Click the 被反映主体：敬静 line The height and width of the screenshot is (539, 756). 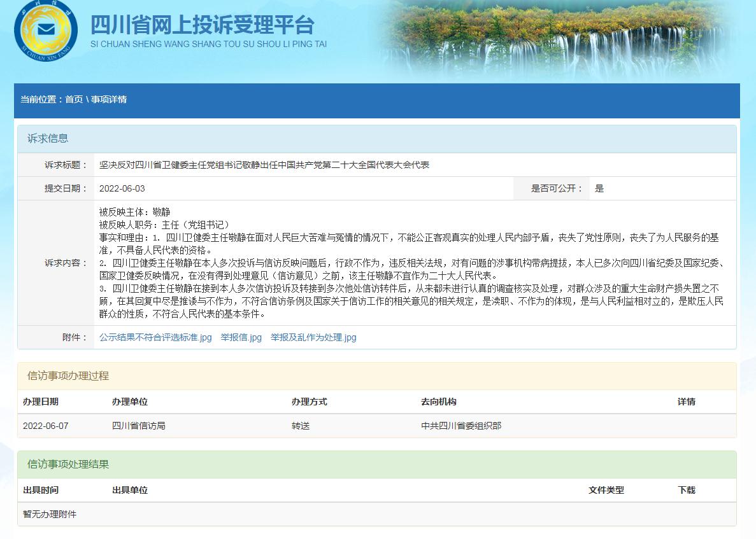coord(134,212)
